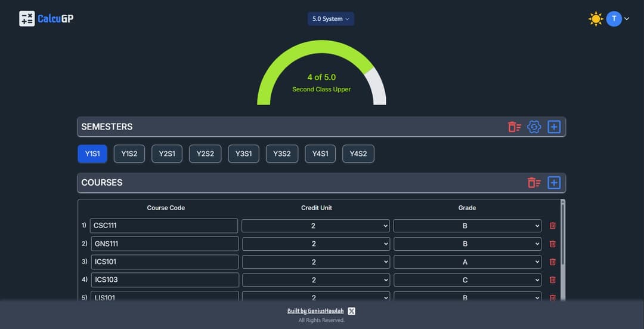Add a new semester with plus icon
Image resolution: width=644 pixels, height=329 pixels.
pos(554,127)
